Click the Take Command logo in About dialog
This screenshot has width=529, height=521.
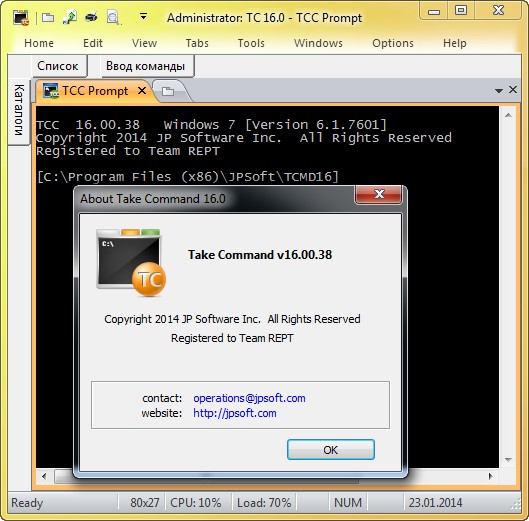(x=131, y=263)
